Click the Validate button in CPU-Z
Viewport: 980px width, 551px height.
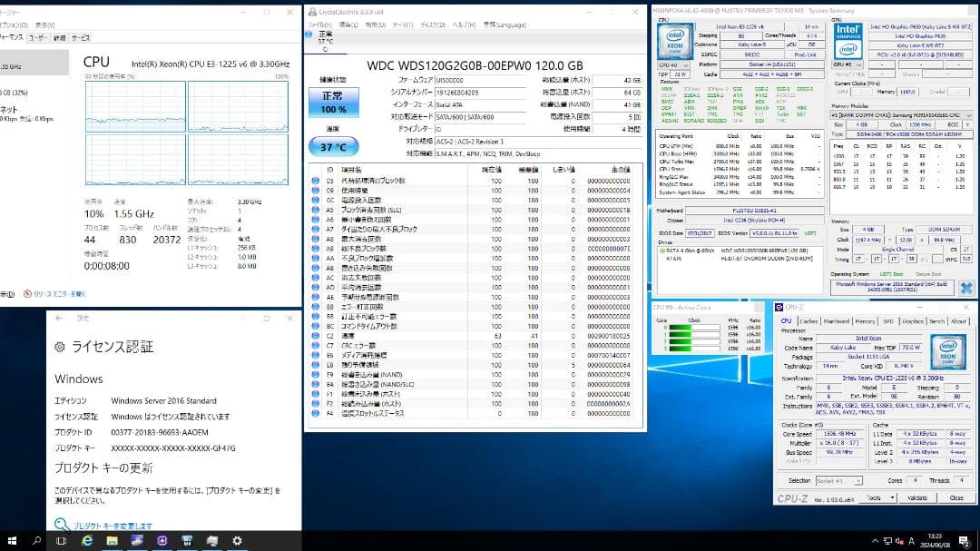click(916, 497)
